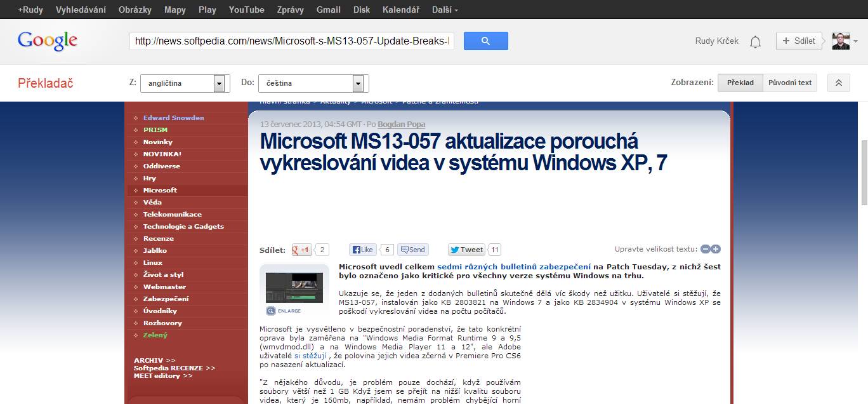Screen dimensions: 868x404
Task: Open the Rozhovory sidebar category
Action: click(162, 323)
